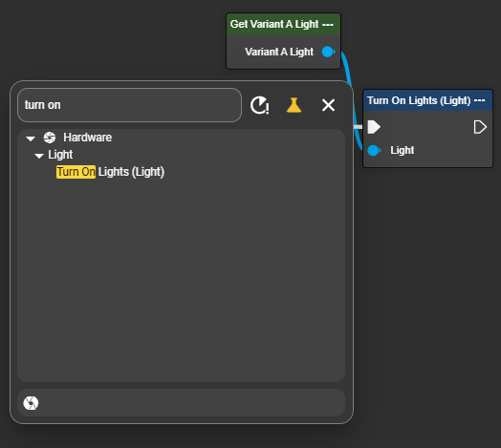Click the Light subcategory label
This screenshot has width=501, height=448.
[x=60, y=155]
